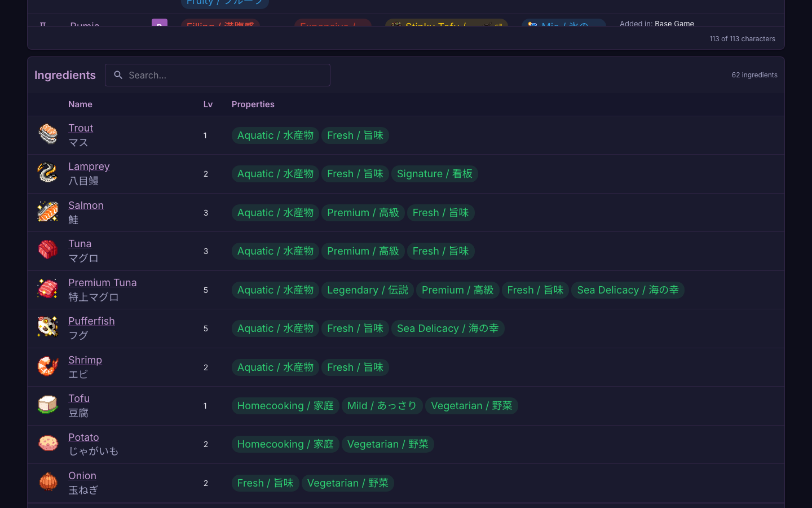Focus the ingredients Search field

218,75
